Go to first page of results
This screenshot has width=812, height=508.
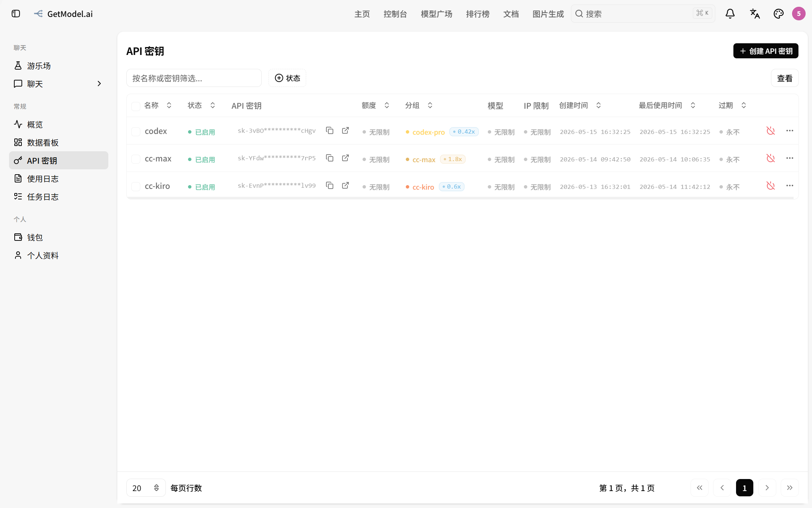[x=700, y=488]
